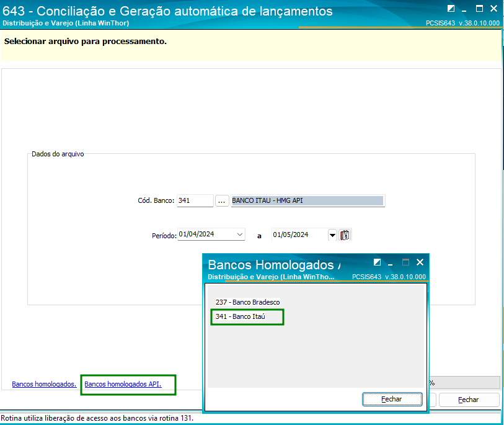Click the end date field 01/05/2024
This screenshot has width=504, height=425.
click(x=299, y=235)
